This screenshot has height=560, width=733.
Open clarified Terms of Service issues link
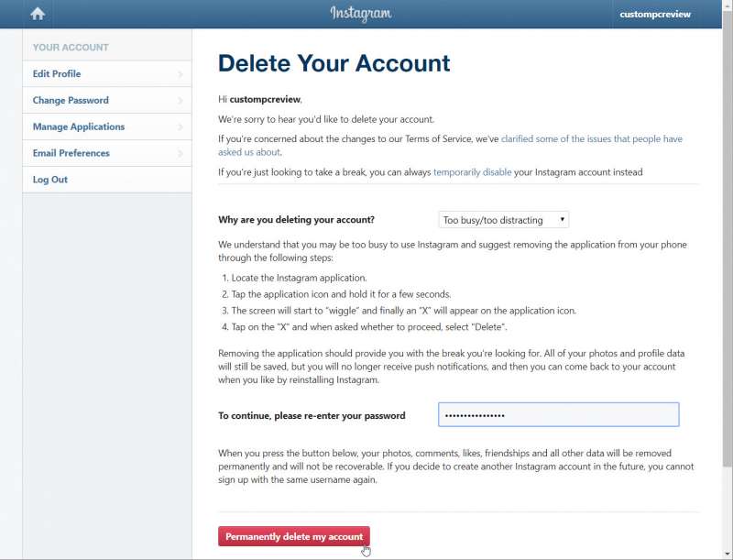point(450,146)
